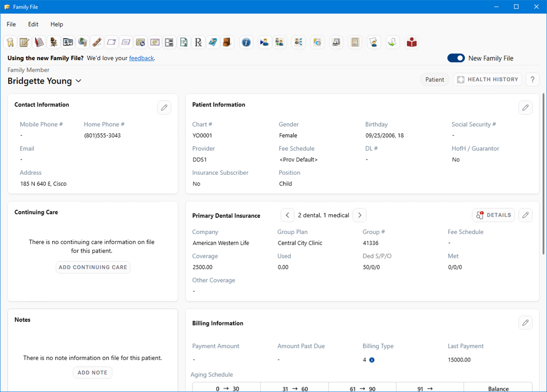Image resolution: width=547 pixels, height=392 pixels.
Task: Click the Patient button
Action: 435,80
